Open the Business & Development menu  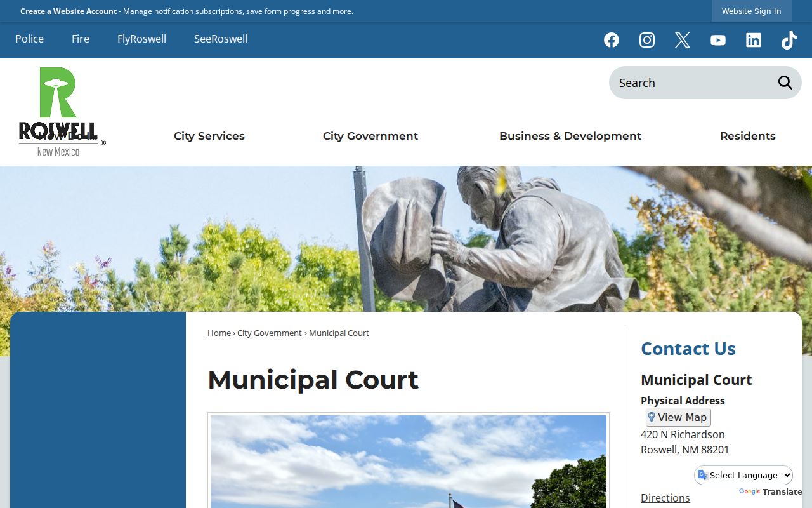[570, 136]
